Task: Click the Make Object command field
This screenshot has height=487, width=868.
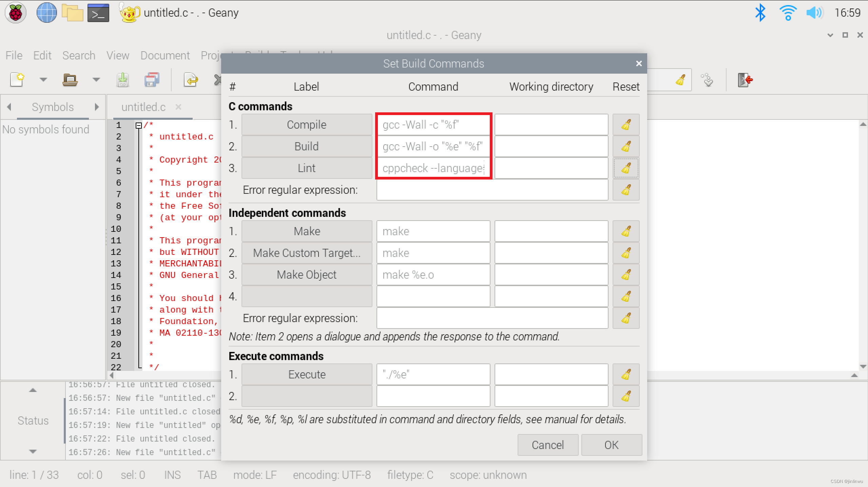Action: pyautogui.click(x=433, y=275)
